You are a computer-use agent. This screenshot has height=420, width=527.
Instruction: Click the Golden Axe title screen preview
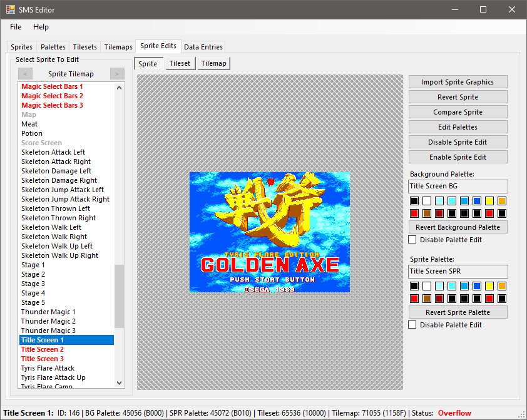(270, 232)
